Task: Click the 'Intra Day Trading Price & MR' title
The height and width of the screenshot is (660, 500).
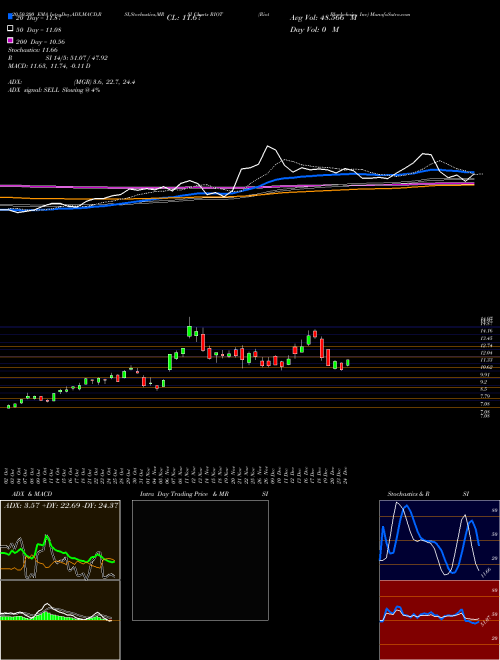Action: coord(184,494)
